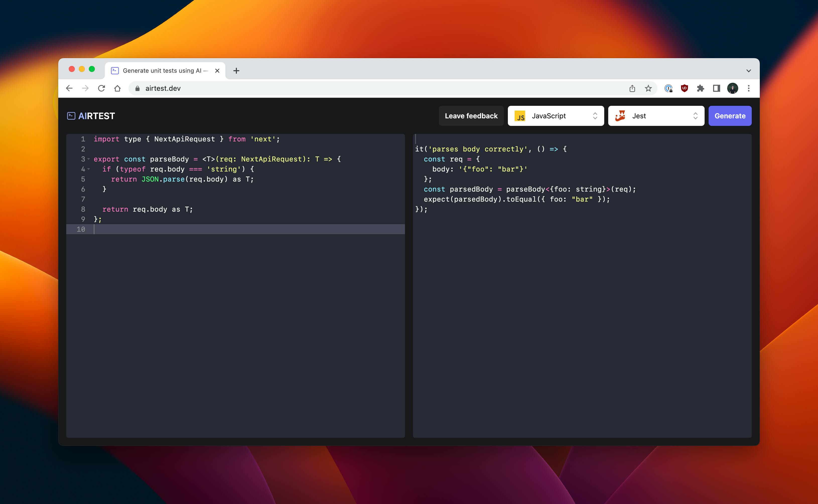Open the 1Password extension icon
Screen dimensions: 818x504
pos(668,88)
